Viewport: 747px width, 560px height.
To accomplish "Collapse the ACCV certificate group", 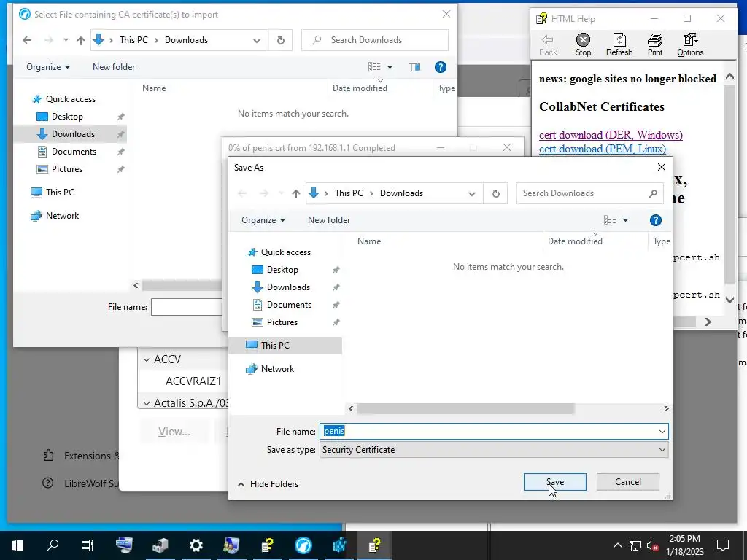I will pyautogui.click(x=147, y=359).
